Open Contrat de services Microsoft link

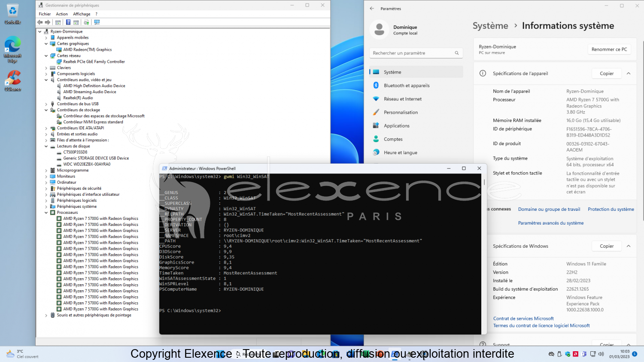[x=523, y=319]
